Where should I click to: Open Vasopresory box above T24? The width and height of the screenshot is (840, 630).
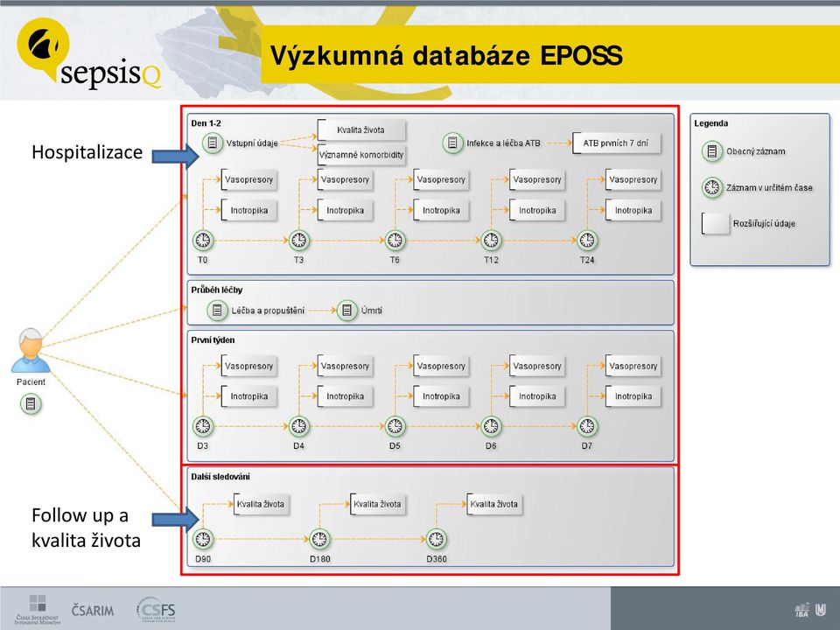pyautogui.click(x=633, y=179)
